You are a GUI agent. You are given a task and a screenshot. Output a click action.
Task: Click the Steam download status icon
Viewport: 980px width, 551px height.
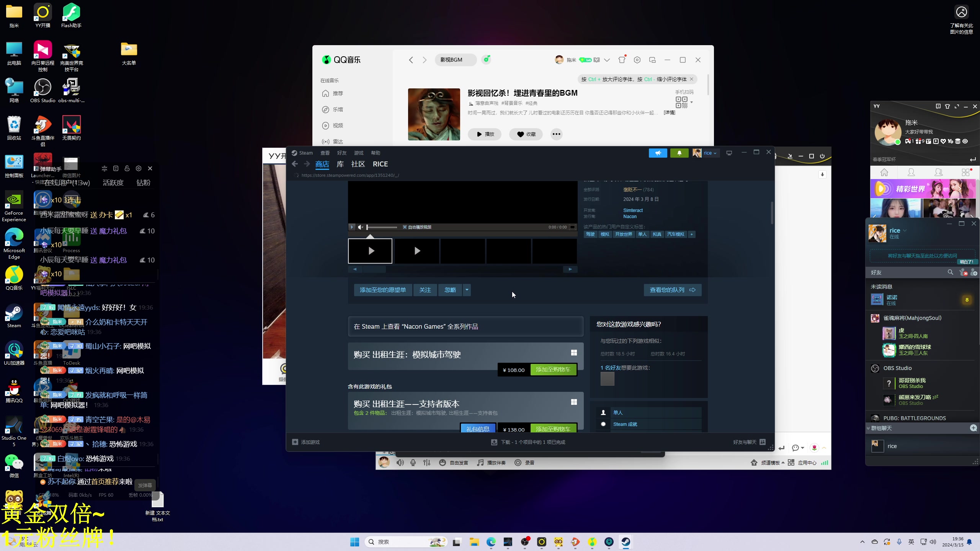click(x=494, y=442)
